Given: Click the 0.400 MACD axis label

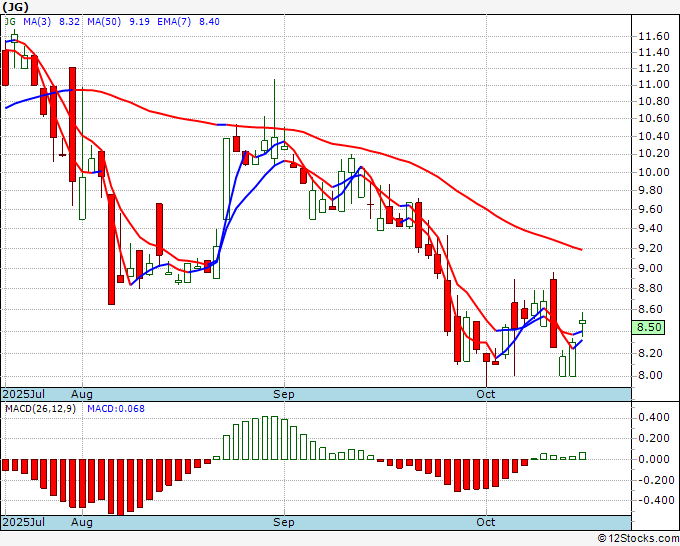Looking at the screenshot, I should (654, 418).
